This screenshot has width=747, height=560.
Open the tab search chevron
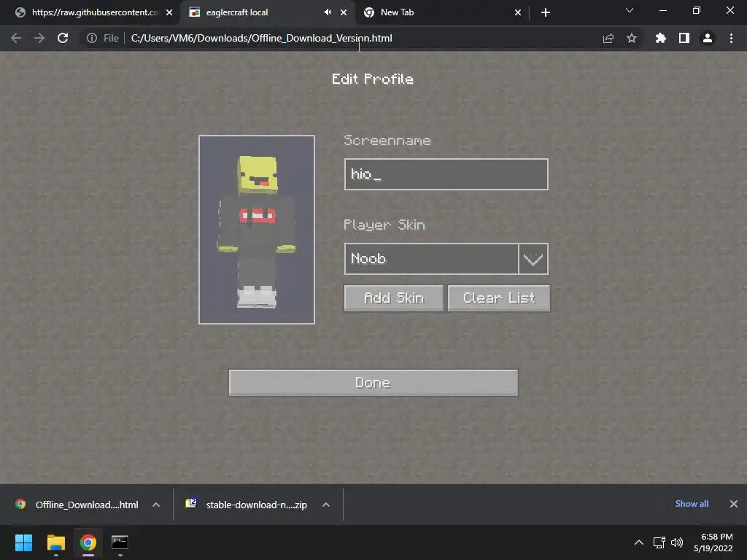coord(630,10)
